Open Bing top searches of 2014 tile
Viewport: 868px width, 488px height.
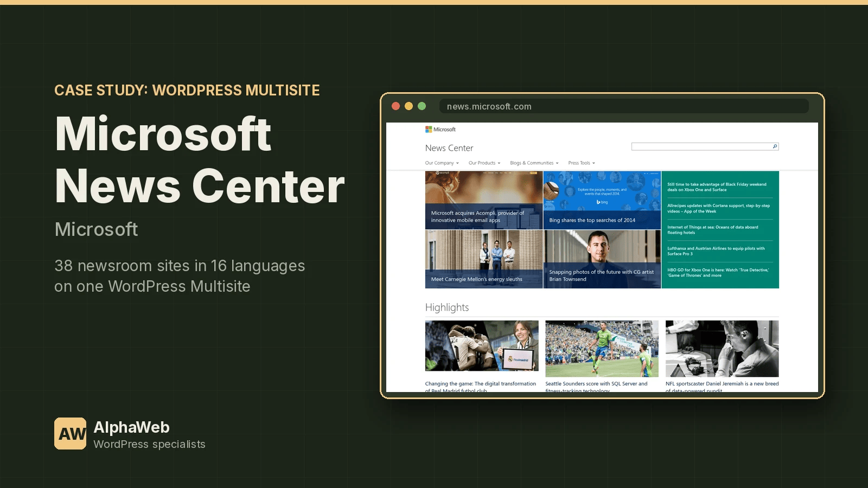pyautogui.click(x=602, y=200)
